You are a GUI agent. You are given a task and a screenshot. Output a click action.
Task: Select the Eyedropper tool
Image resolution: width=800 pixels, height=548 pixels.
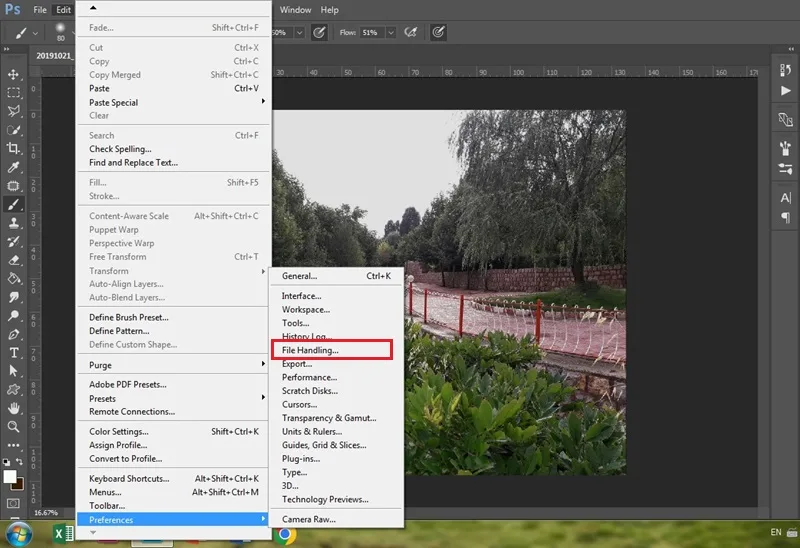[x=13, y=167]
